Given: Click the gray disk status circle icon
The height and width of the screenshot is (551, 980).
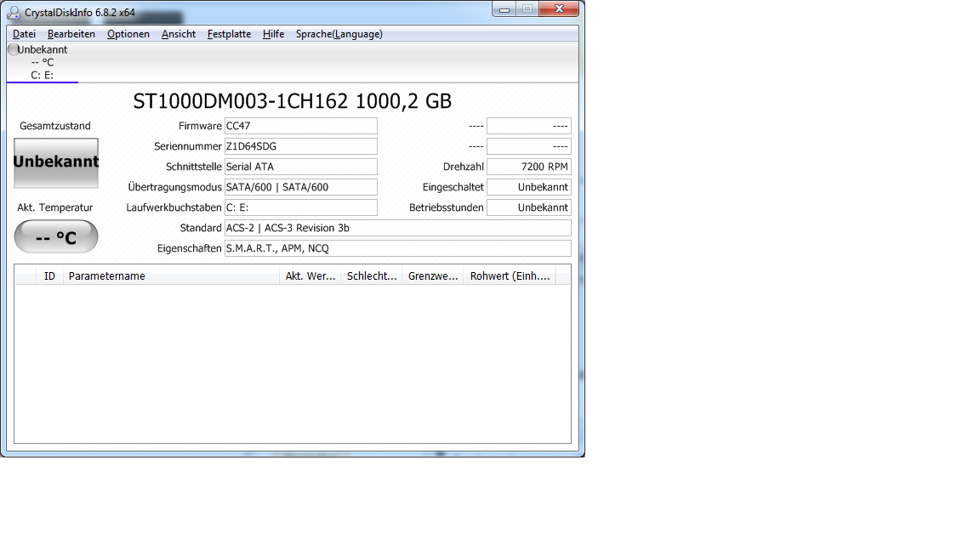Looking at the screenshot, I should 13,49.
